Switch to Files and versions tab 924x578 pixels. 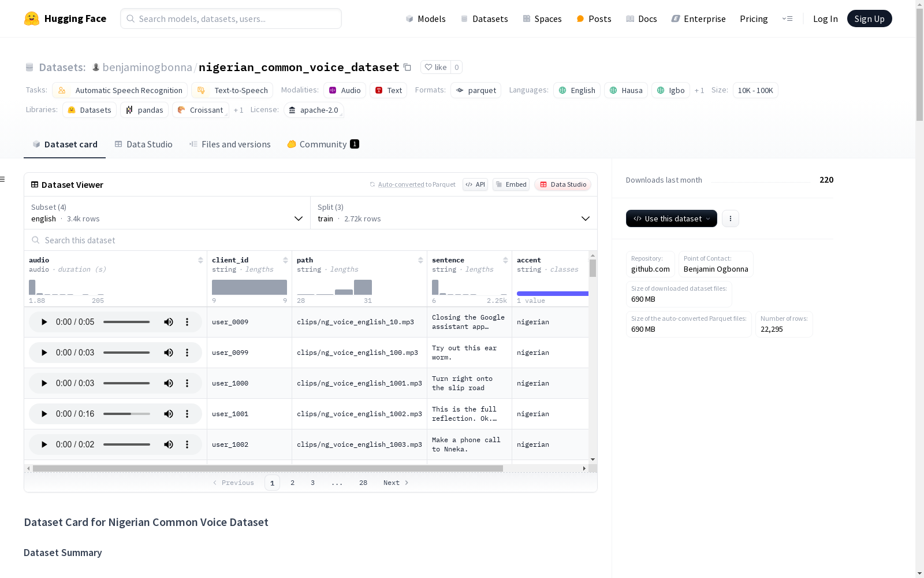click(230, 144)
